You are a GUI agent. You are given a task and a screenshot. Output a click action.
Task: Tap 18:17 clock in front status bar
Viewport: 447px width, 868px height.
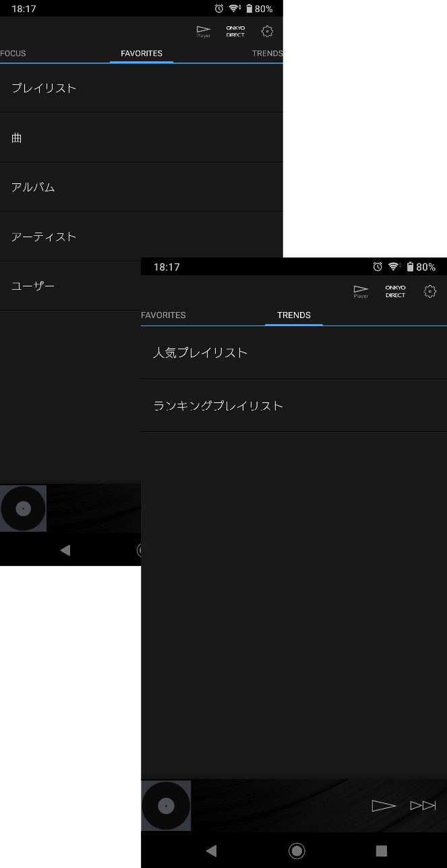167,267
